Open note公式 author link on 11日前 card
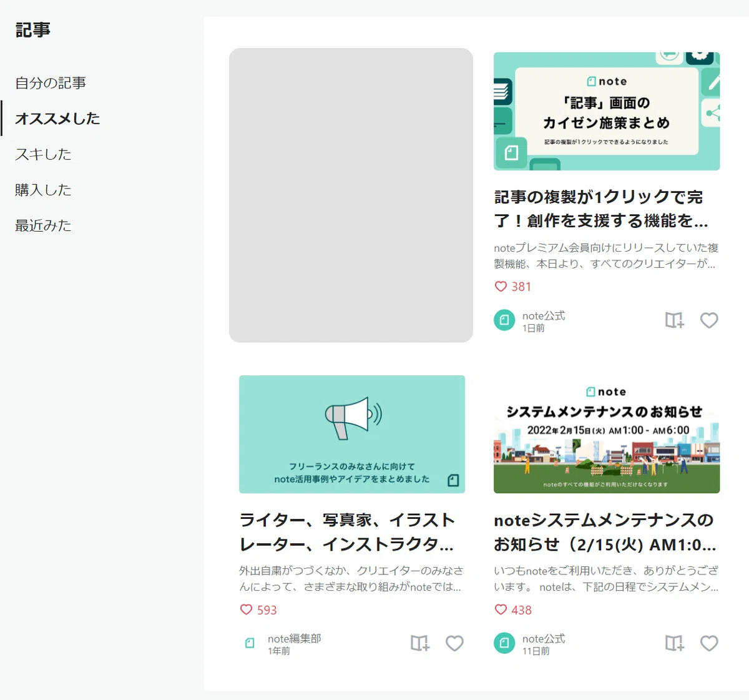This screenshot has height=700, width=749. pos(544,639)
